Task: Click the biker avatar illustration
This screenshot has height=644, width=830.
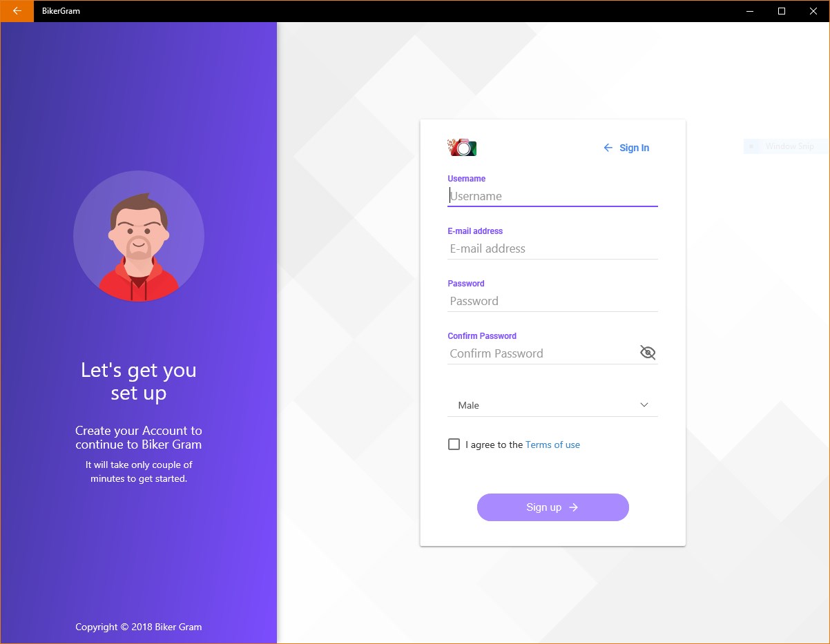Action: 139,236
